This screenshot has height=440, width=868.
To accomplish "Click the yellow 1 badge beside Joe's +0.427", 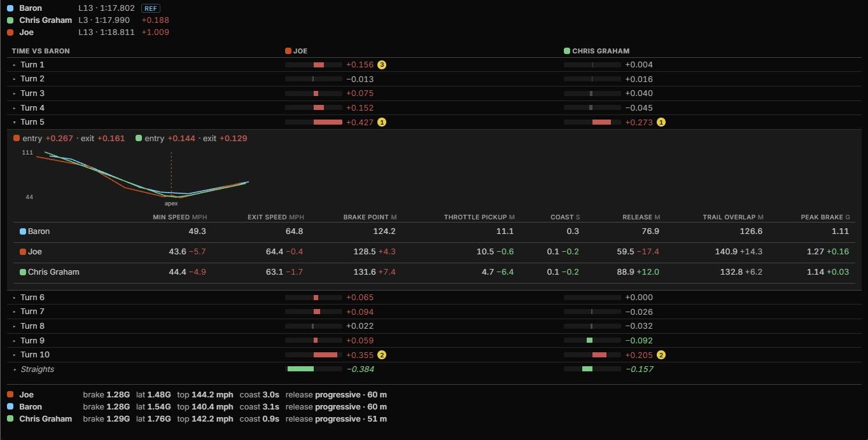I will pos(382,122).
